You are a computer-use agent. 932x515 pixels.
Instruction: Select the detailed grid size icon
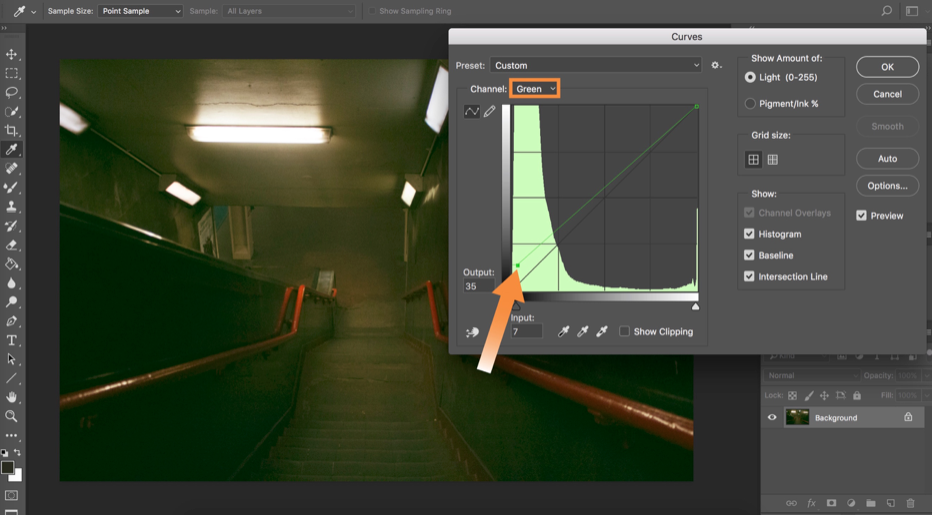[773, 159]
